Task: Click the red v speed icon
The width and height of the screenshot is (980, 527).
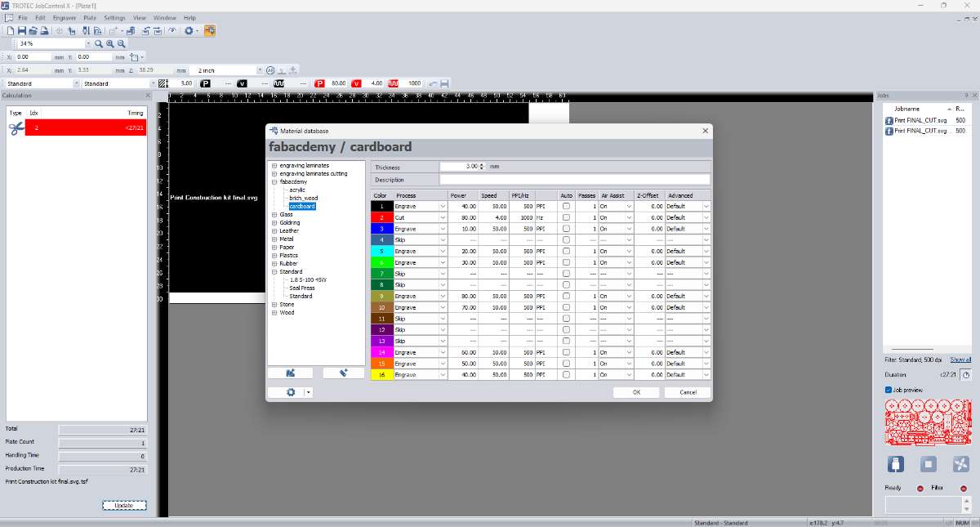Action: click(x=357, y=83)
